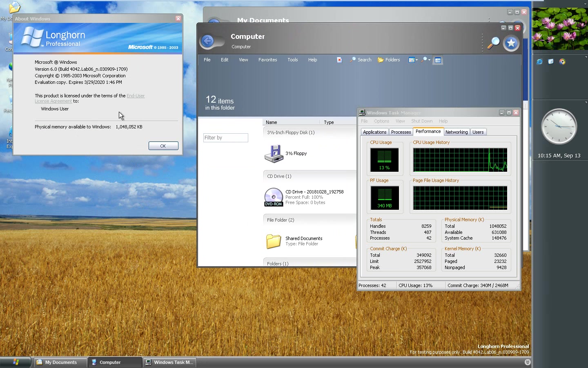Open the Help menu in Task Manager
588x368 pixels.
(x=443, y=121)
